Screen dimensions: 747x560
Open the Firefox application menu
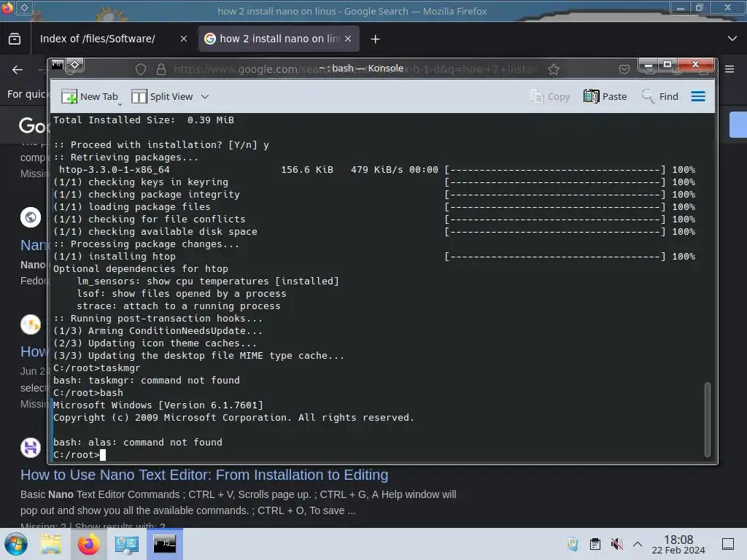[729, 69]
